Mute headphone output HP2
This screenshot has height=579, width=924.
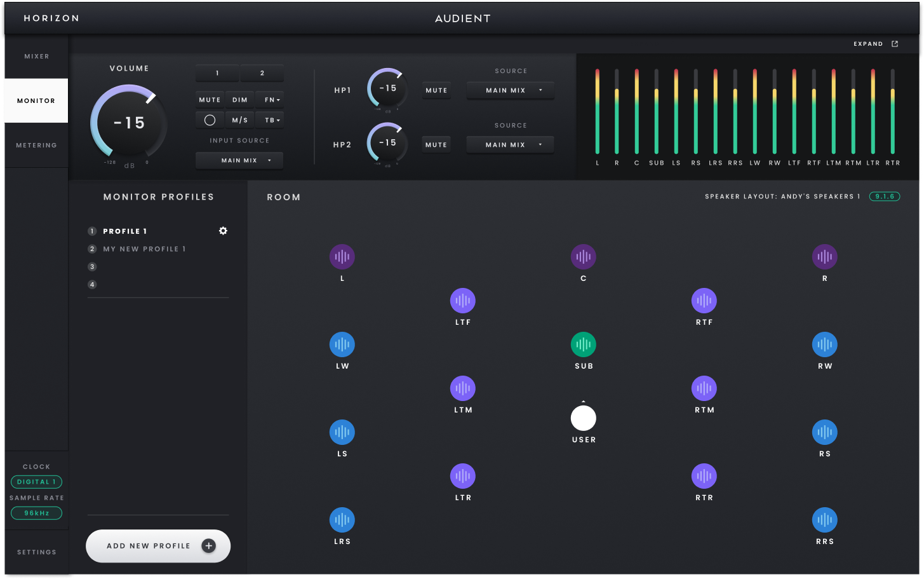point(436,145)
